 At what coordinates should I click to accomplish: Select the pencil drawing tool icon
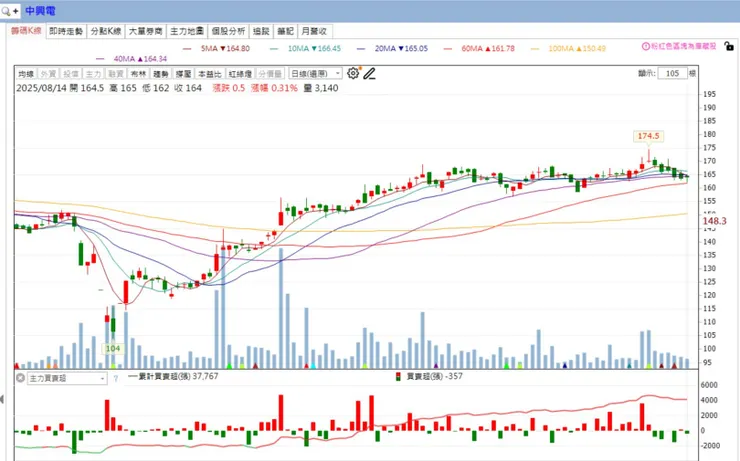(370, 74)
